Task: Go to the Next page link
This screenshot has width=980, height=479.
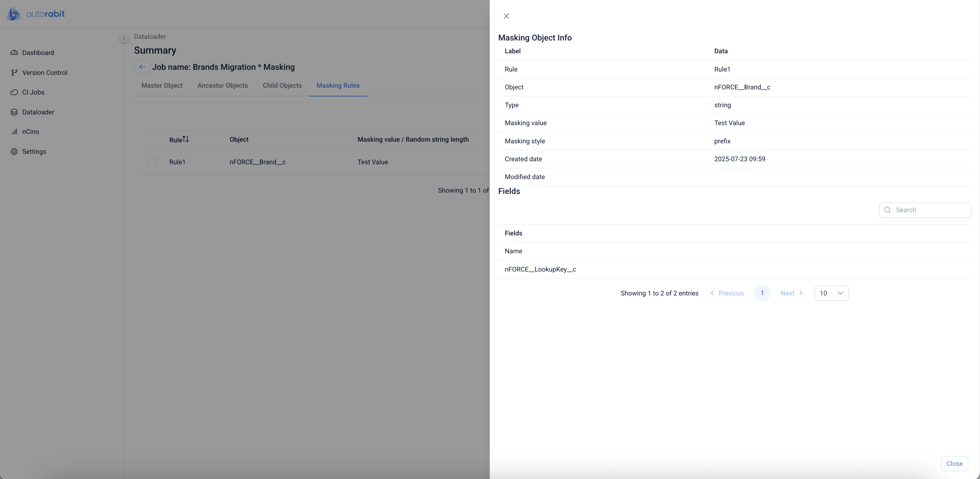Action: pyautogui.click(x=791, y=293)
